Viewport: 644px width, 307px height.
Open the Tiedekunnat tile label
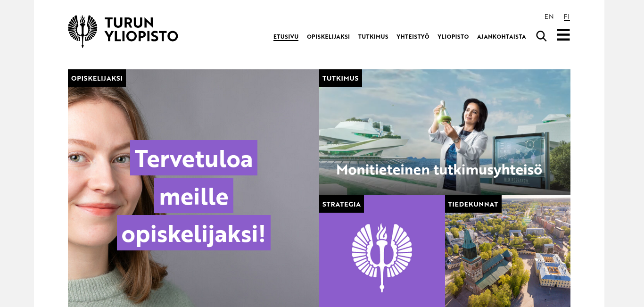click(x=473, y=204)
